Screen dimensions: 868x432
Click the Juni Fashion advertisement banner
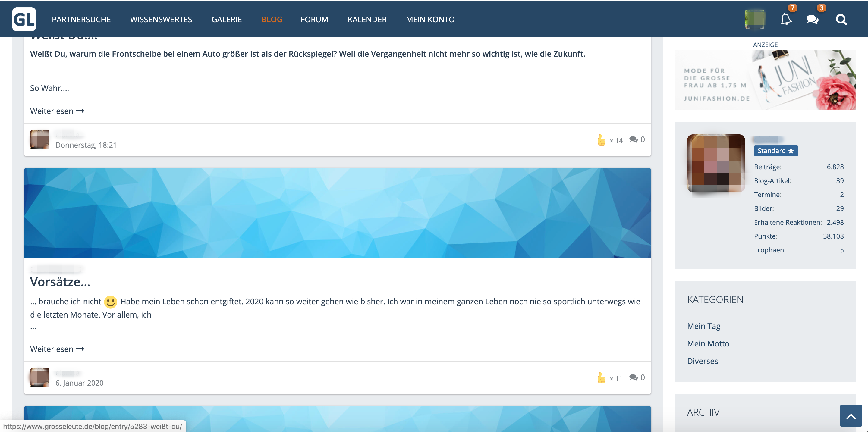[765, 80]
